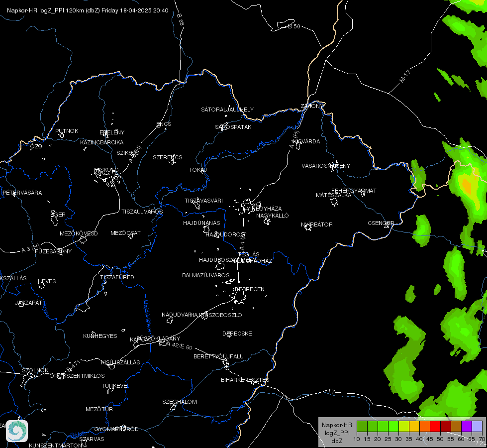487x448 pixels.
Task: Click the legend scale value 10
Action: point(357,439)
